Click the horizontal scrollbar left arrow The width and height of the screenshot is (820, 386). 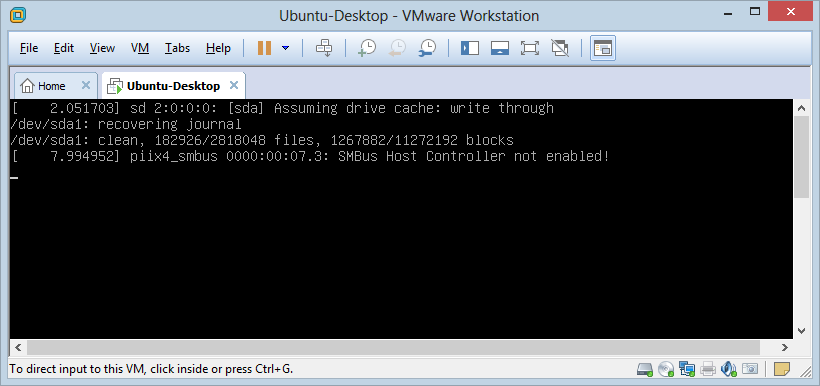[18, 347]
